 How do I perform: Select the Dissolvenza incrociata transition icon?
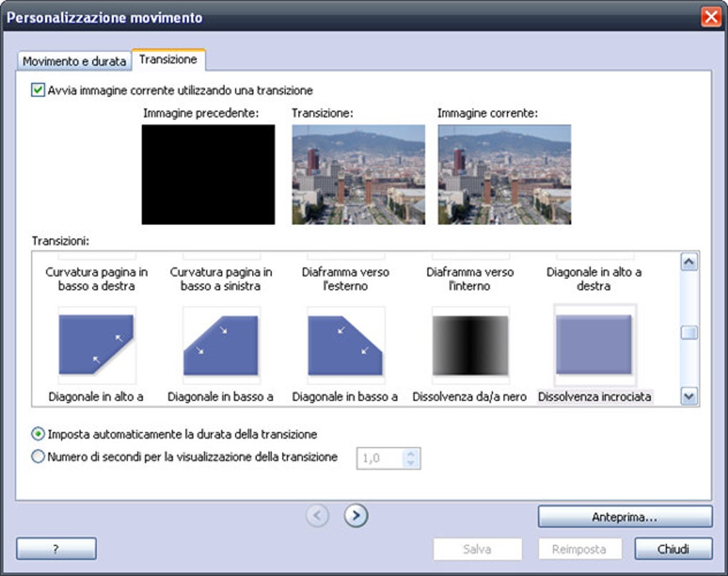click(x=595, y=345)
